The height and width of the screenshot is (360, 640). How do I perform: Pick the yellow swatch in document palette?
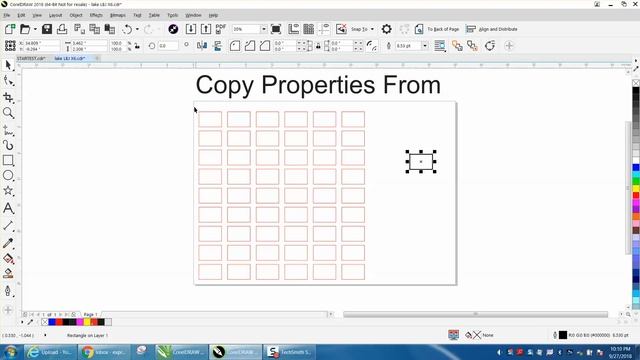point(87,322)
